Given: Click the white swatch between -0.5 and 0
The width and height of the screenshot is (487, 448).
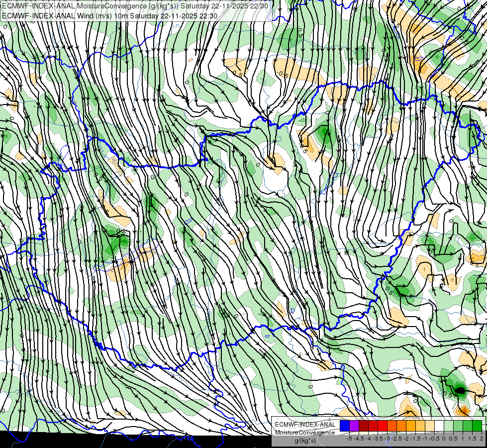Looking at the screenshot, I should [439, 426].
